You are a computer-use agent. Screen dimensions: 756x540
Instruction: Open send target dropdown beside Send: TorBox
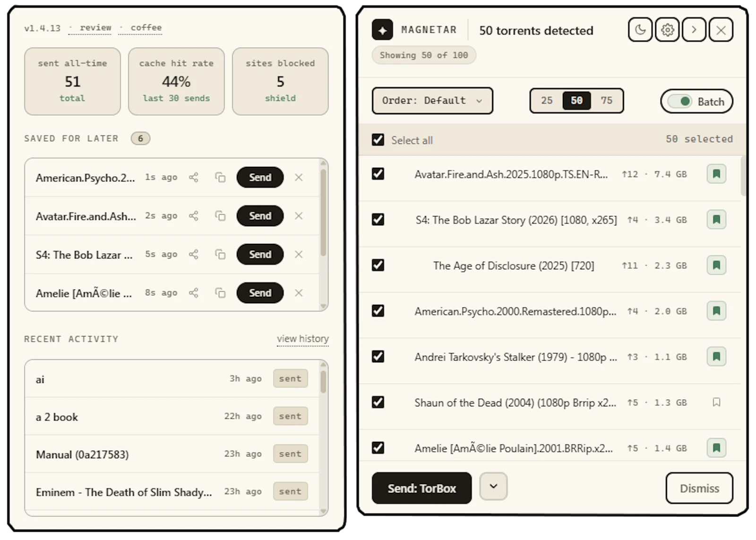[x=493, y=486]
